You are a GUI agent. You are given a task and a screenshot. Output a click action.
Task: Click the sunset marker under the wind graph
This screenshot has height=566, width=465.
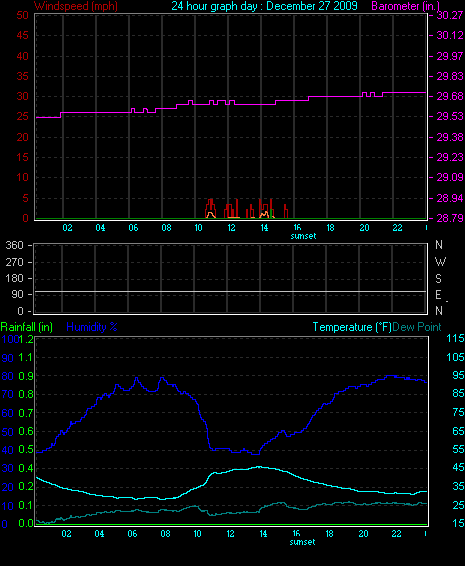click(303, 236)
